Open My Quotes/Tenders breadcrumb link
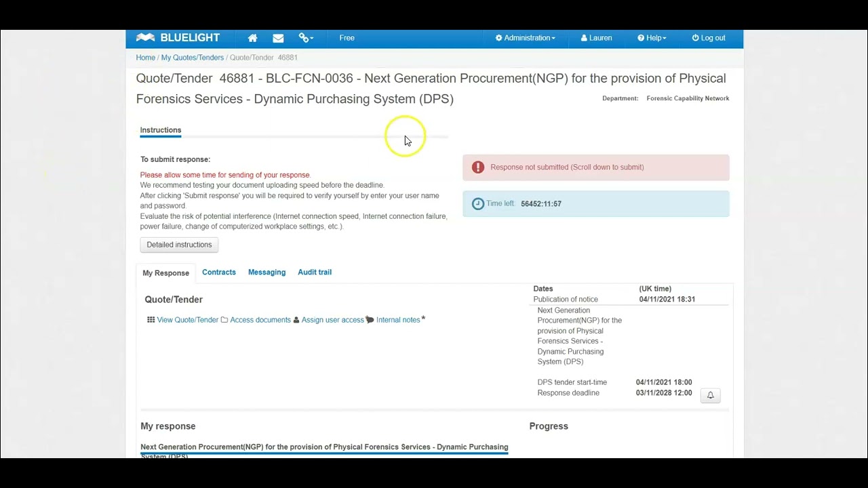The width and height of the screenshot is (868, 488). pos(193,58)
